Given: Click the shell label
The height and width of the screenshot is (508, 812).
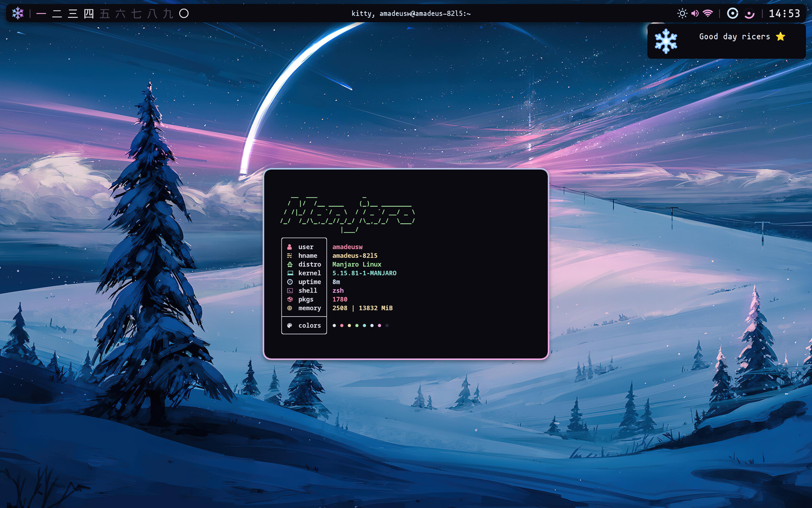Looking at the screenshot, I should tap(308, 291).
